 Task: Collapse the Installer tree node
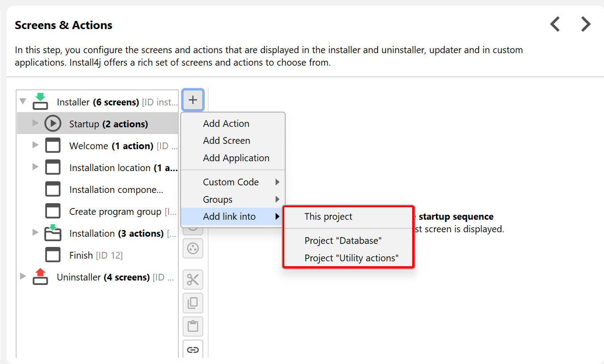(22, 102)
